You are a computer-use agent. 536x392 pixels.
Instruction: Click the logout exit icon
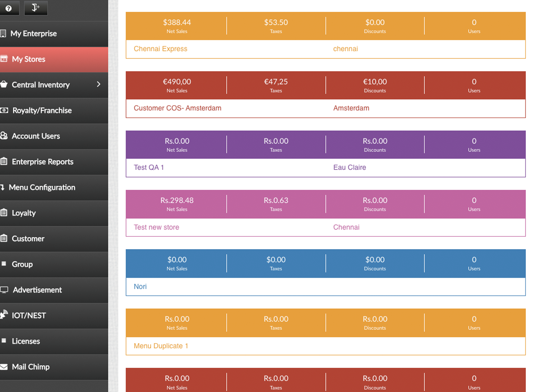pos(36,7)
